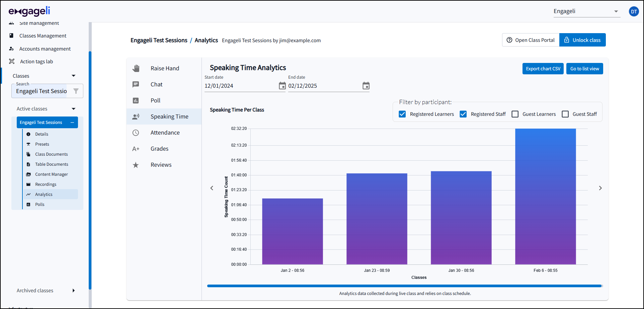The height and width of the screenshot is (309, 644).
Task: Click previous chart page arrow
Action: tap(212, 188)
